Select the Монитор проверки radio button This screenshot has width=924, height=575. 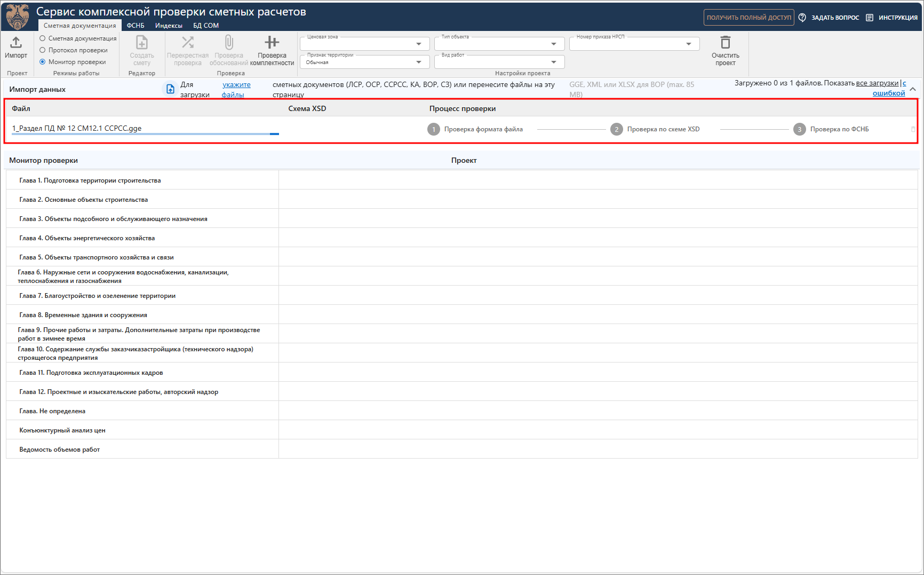pyautogui.click(x=43, y=62)
